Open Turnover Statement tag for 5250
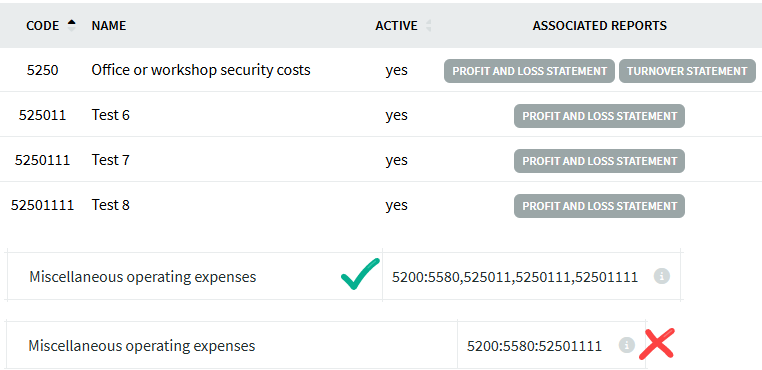Image resolution: width=762 pixels, height=370 pixels. coord(687,71)
